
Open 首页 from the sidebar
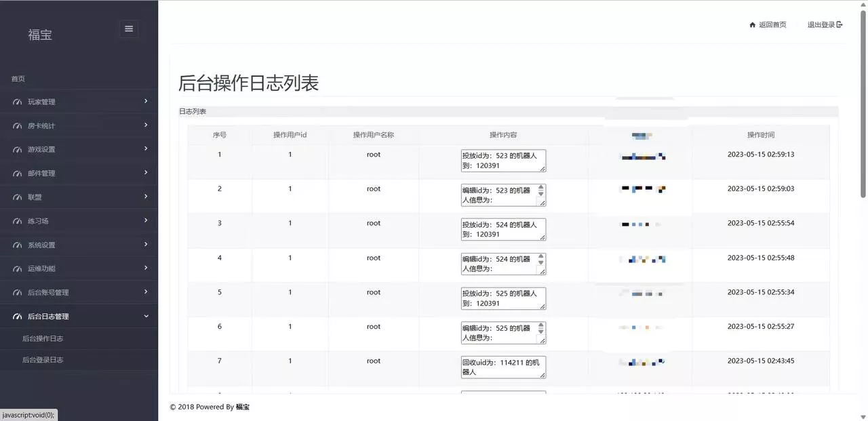pos(17,78)
